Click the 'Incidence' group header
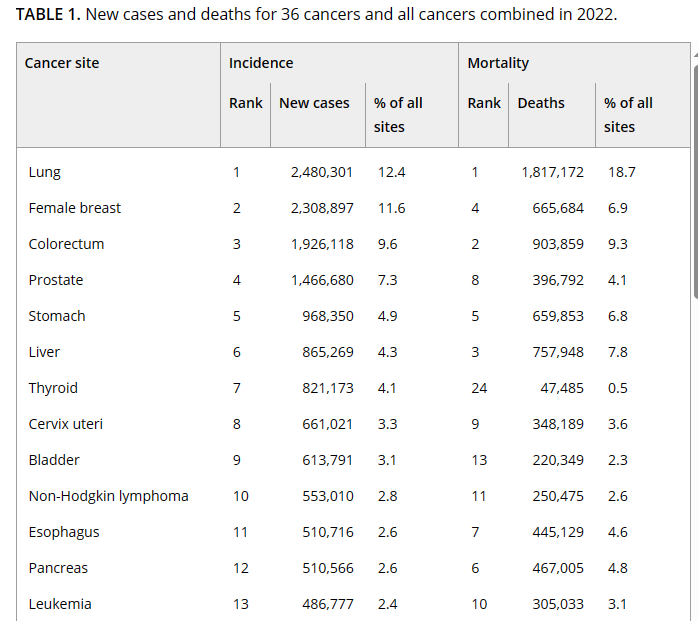Image resolution: width=698 pixels, height=621 pixels. click(x=261, y=63)
